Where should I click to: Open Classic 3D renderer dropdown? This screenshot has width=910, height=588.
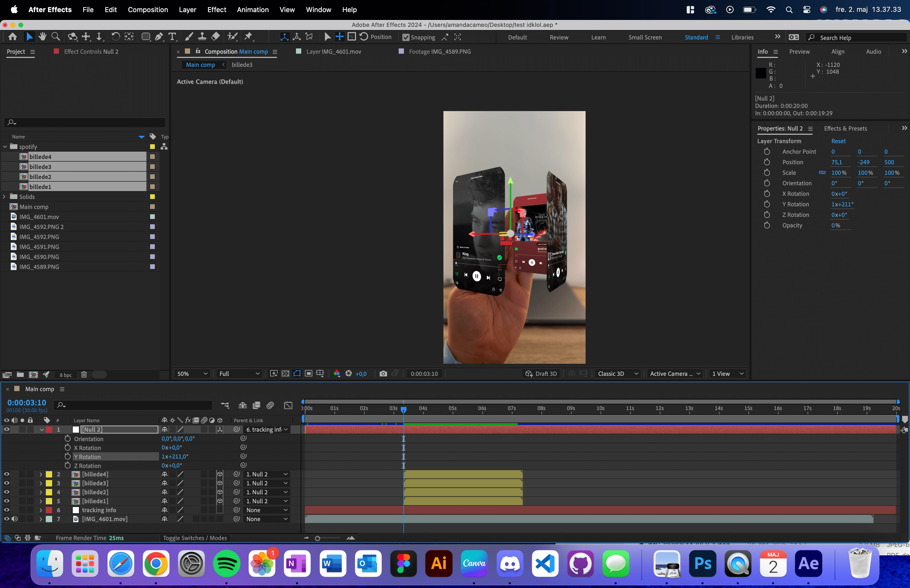(x=617, y=373)
